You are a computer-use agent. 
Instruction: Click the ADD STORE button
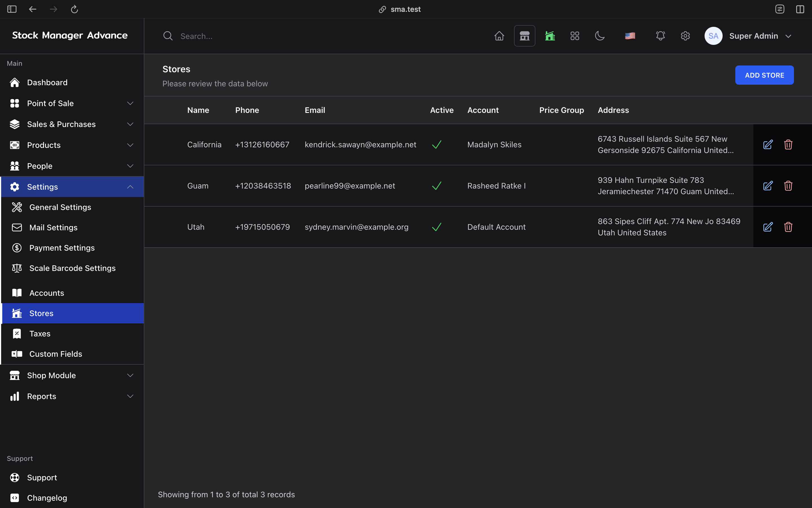[x=764, y=75]
